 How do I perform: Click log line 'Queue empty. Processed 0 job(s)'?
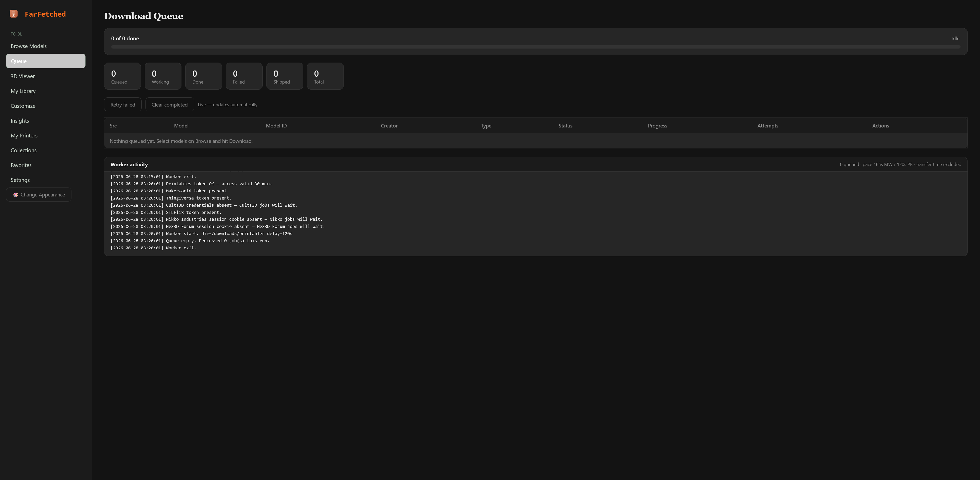(190, 241)
